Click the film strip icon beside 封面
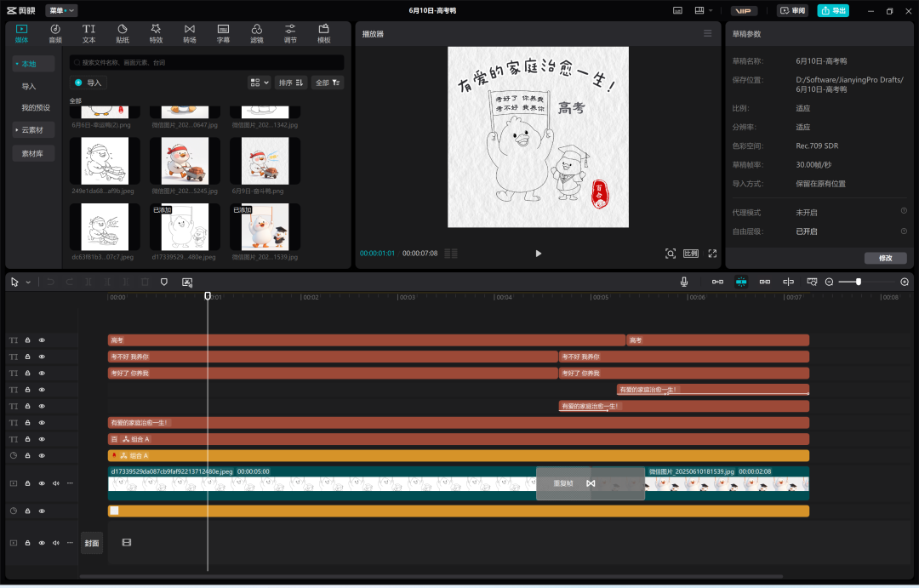Image resolution: width=919 pixels, height=588 pixels. pyautogui.click(x=127, y=542)
